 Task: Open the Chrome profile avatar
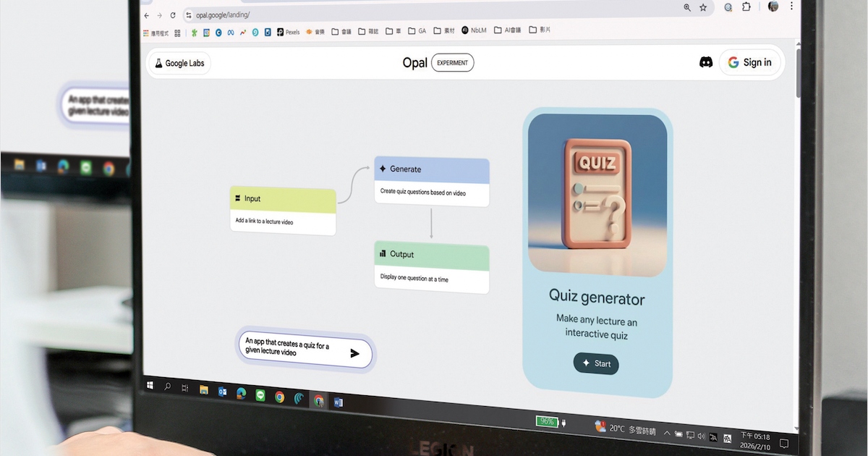click(x=773, y=7)
